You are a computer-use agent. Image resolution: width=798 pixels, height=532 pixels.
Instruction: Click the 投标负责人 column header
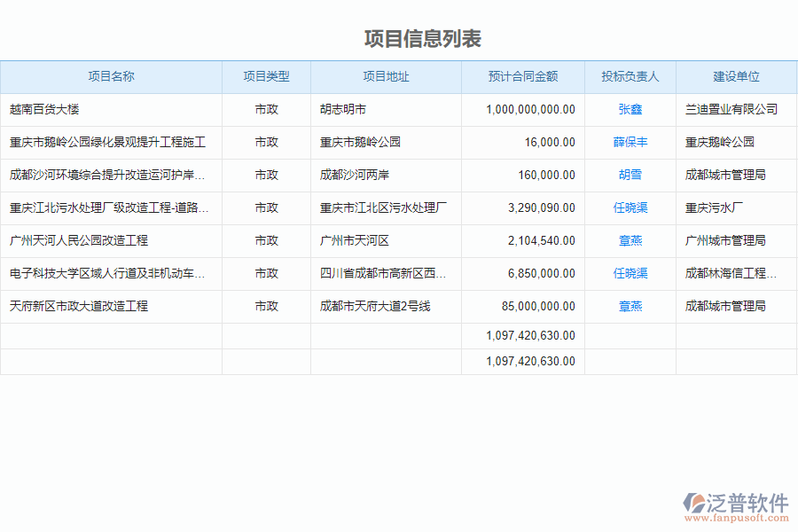pyautogui.click(x=630, y=77)
